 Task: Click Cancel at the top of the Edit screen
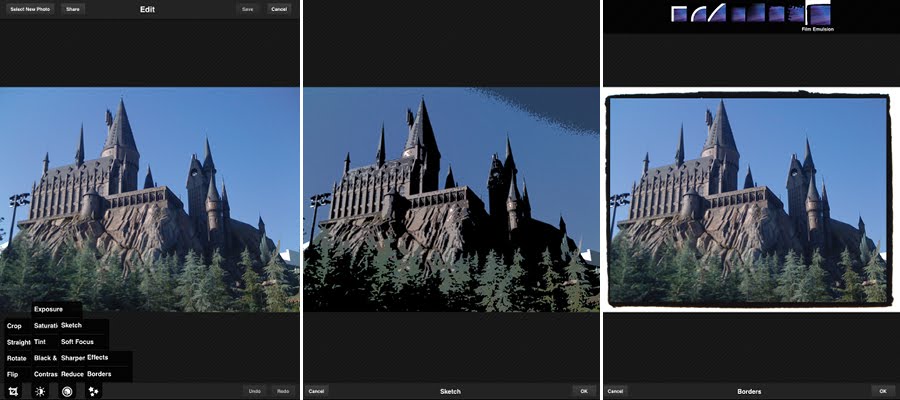pos(279,9)
